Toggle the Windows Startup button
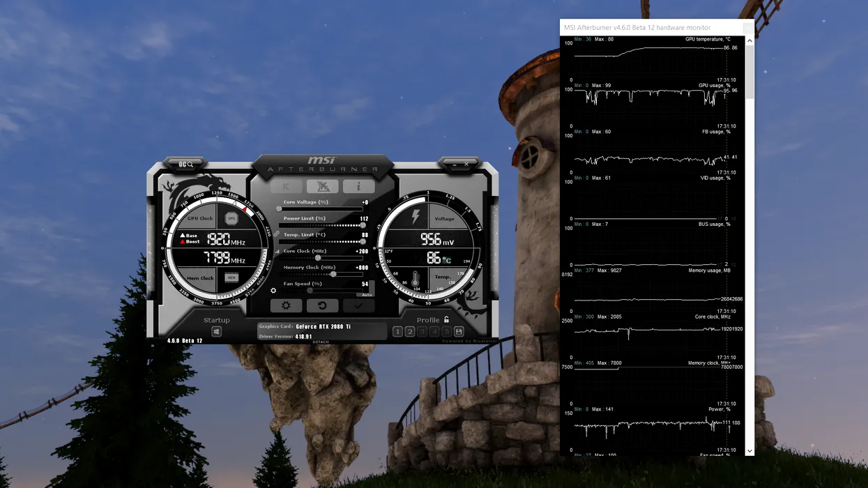Viewport: 868px width, 488px height. pos(217,332)
